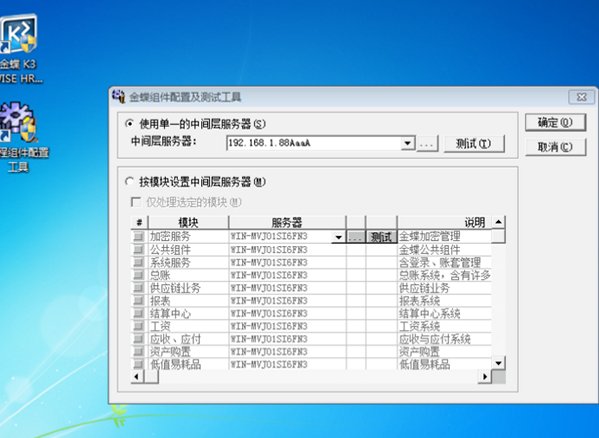The image size is (599, 438).
Task: Check the 资产购置 row selector box
Action: click(138, 352)
